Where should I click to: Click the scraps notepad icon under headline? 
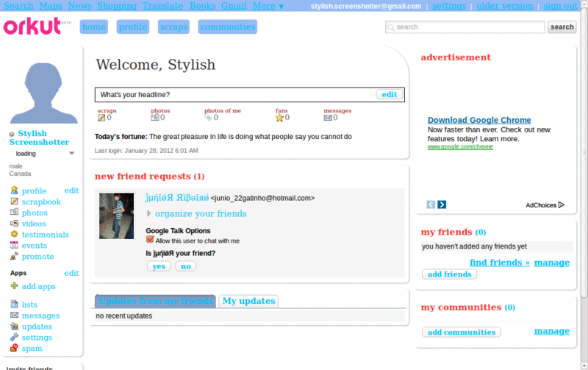101,118
